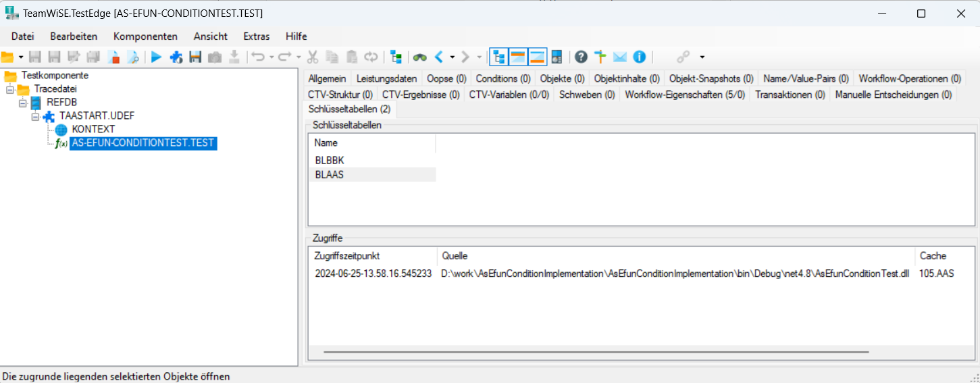Click the horizontal scrollbar in Zugriffe
Screen dimensions: 980x383
click(594, 352)
